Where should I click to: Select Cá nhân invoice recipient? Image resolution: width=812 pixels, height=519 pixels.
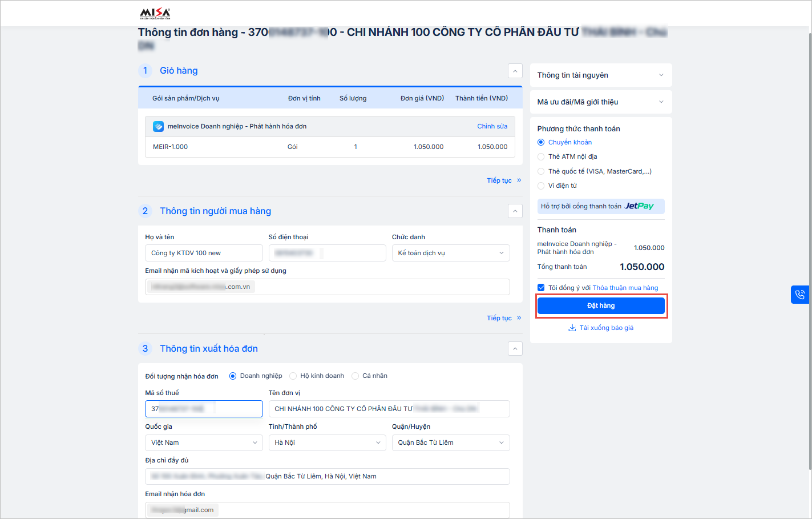pos(355,376)
